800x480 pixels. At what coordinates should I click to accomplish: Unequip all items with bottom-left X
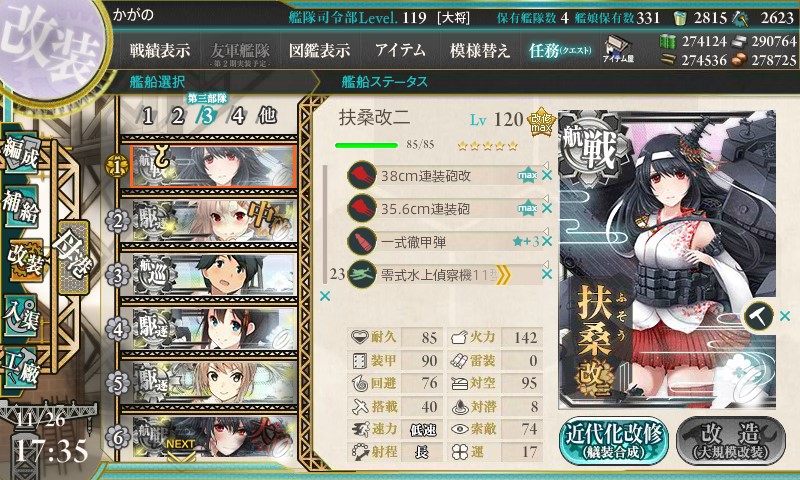[x=325, y=296]
